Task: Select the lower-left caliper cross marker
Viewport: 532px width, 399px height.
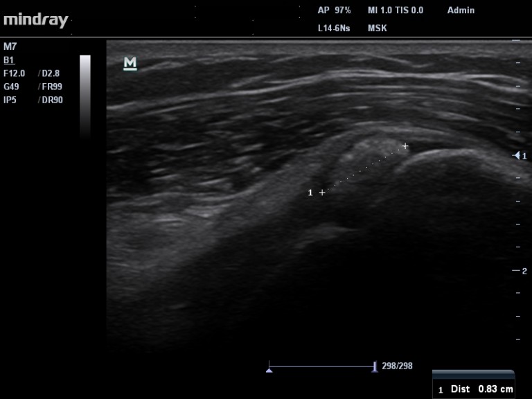Action: click(322, 193)
